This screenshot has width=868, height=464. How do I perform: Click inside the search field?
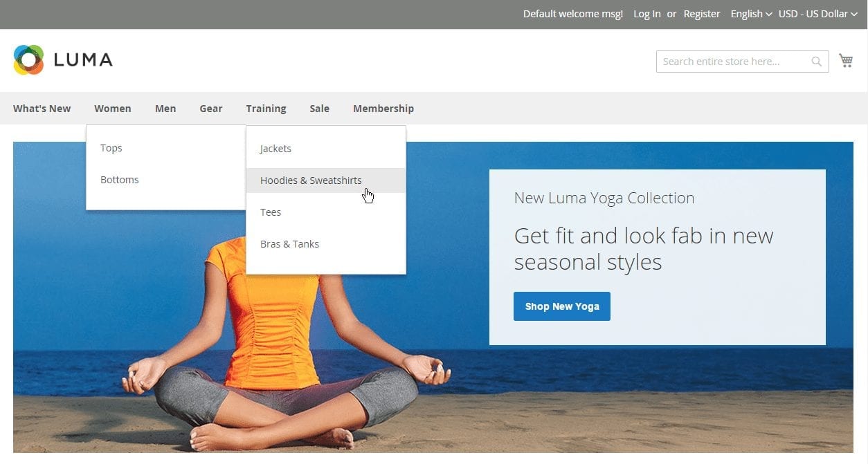click(x=727, y=61)
